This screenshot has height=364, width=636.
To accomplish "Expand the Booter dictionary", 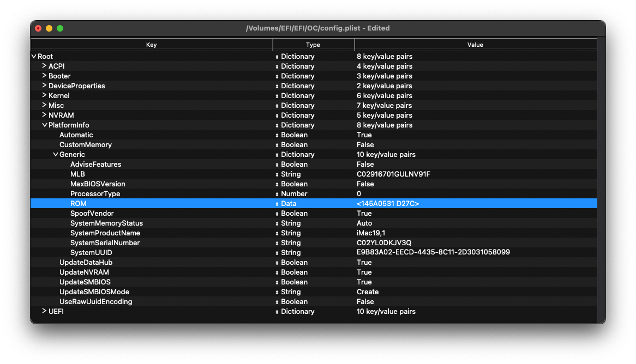I will tap(44, 75).
